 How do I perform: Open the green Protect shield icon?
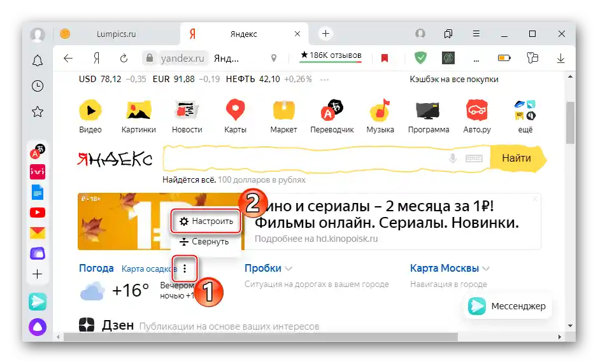420,58
